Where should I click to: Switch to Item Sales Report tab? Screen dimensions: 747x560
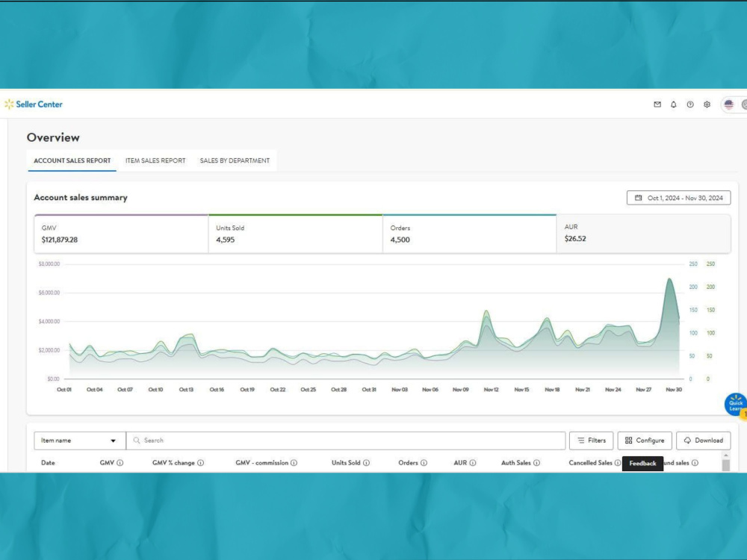point(155,161)
